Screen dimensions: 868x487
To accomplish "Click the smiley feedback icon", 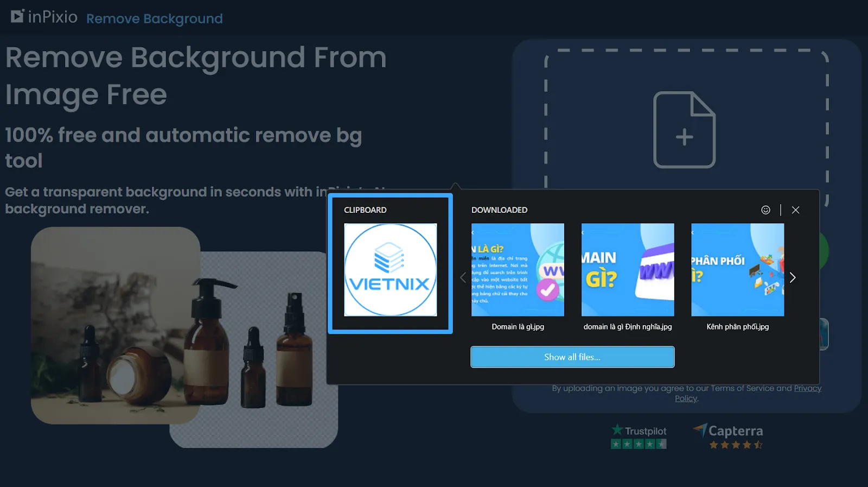I will (x=765, y=210).
